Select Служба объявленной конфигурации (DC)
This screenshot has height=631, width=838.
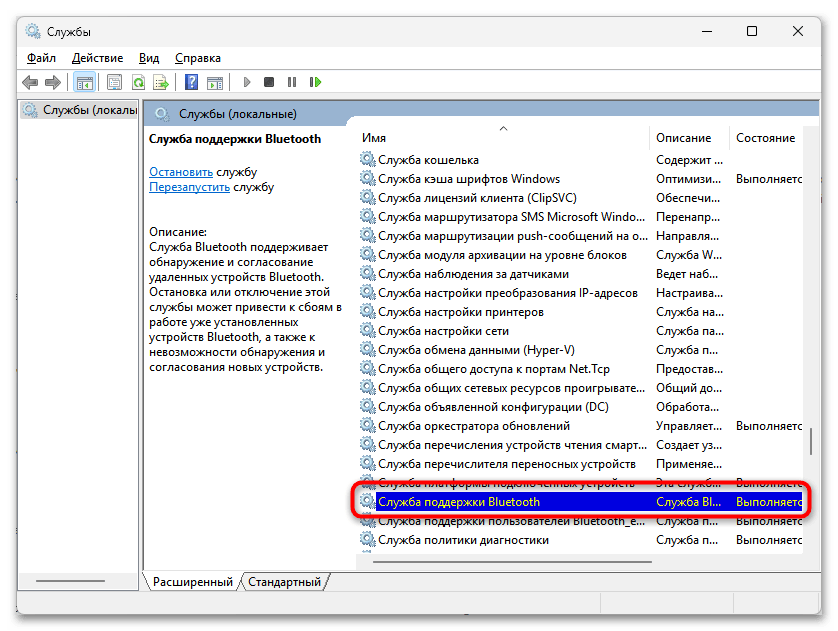point(580,407)
